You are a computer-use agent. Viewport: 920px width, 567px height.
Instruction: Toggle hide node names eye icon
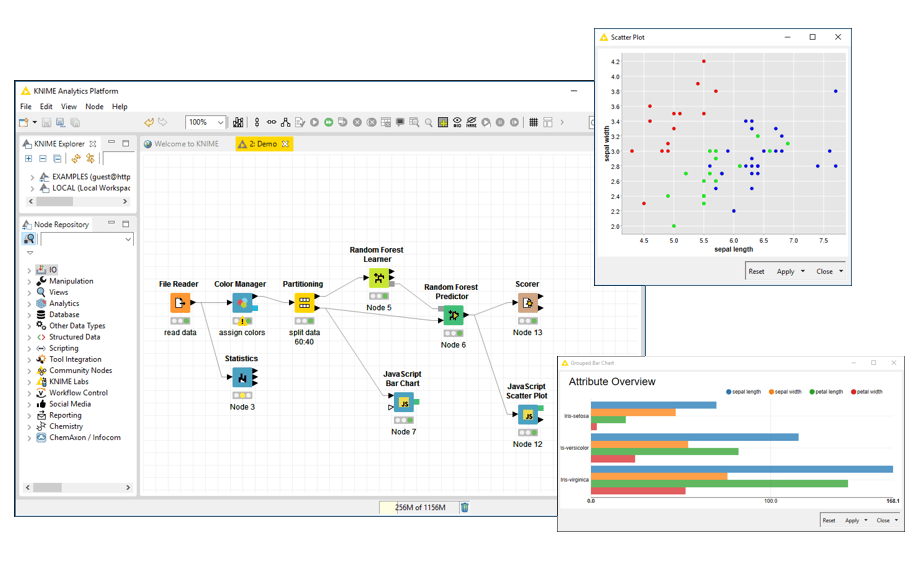click(471, 122)
